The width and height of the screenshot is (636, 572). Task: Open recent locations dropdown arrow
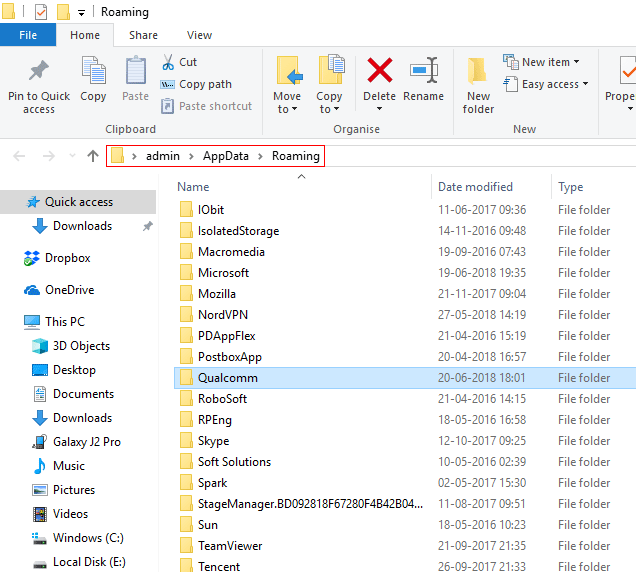click(72, 156)
